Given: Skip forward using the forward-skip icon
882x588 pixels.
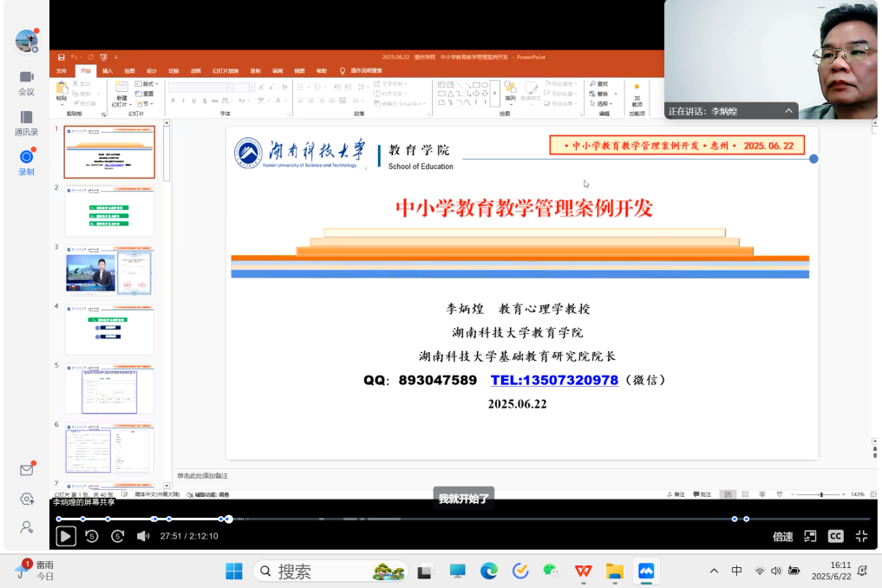Looking at the screenshot, I should (118, 536).
